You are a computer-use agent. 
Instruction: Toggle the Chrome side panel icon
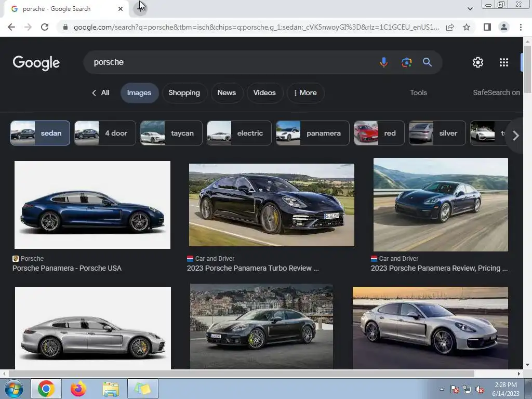(487, 27)
